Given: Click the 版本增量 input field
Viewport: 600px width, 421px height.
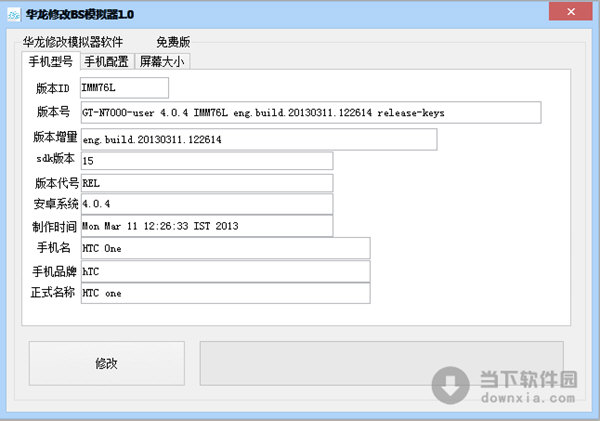Looking at the screenshot, I should [x=259, y=139].
